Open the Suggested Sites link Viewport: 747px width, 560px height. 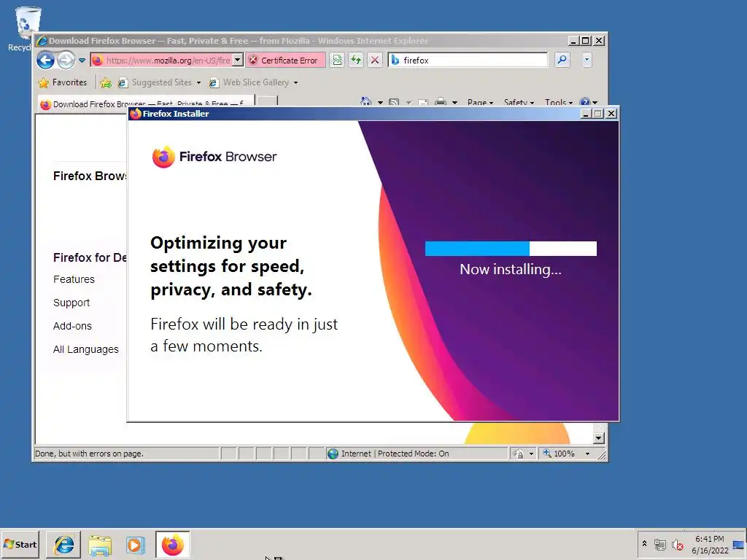click(x=155, y=82)
